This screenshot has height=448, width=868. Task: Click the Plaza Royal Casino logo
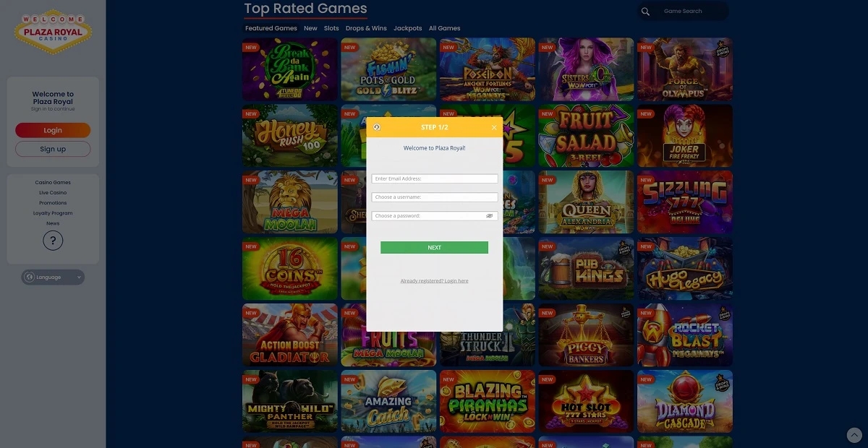(x=53, y=33)
